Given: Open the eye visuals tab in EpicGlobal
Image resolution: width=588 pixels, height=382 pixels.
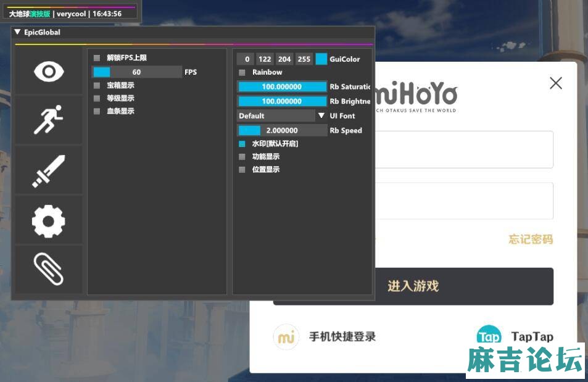Looking at the screenshot, I should click(49, 72).
